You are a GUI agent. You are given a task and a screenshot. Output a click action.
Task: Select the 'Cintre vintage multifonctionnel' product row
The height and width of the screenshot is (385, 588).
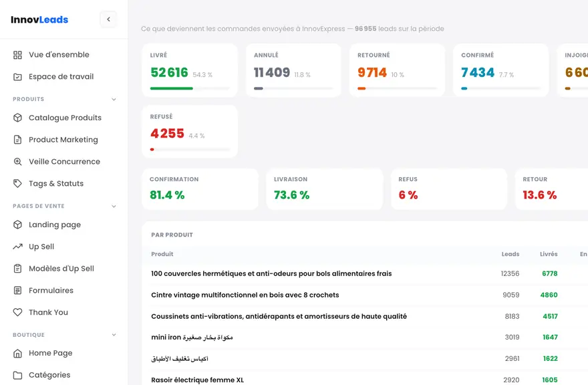(365, 295)
